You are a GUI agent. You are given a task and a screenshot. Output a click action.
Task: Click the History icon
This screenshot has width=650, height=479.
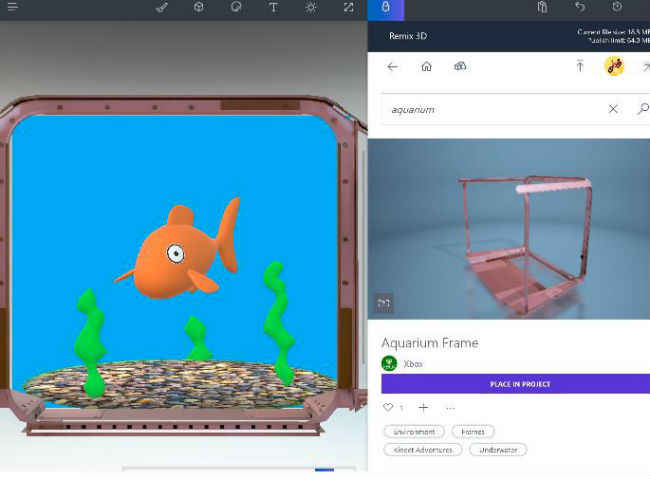pyautogui.click(x=617, y=7)
